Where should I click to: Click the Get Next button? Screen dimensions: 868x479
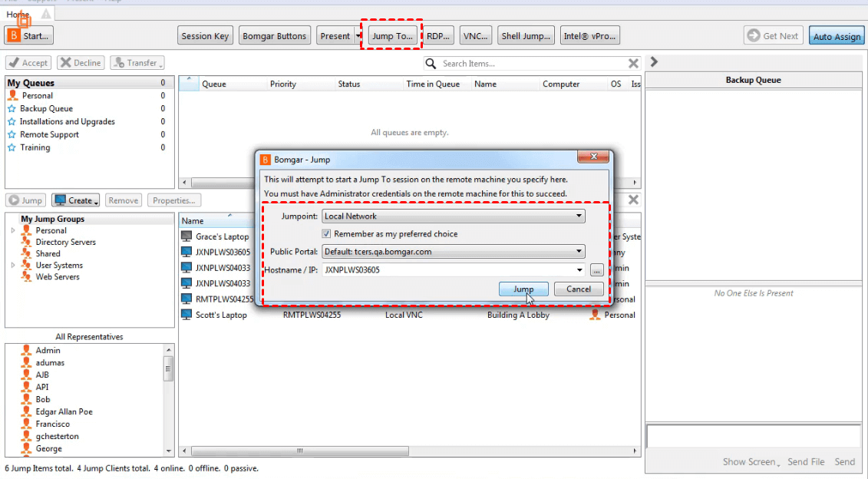point(774,36)
